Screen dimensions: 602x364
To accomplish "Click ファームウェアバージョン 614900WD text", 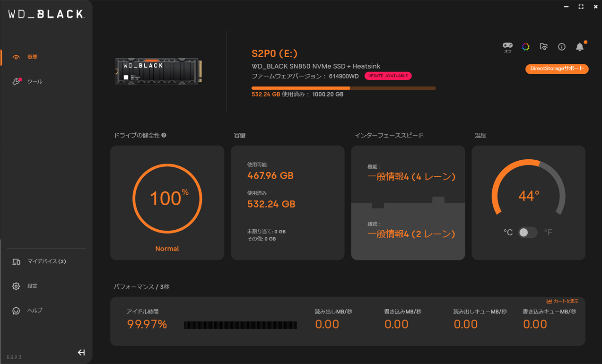I will [305, 76].
